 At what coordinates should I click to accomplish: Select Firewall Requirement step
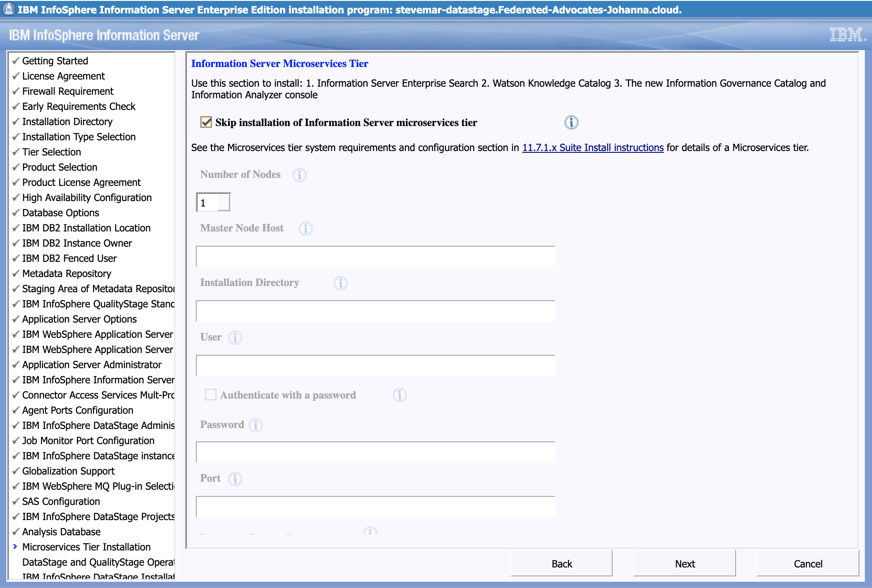68,91
